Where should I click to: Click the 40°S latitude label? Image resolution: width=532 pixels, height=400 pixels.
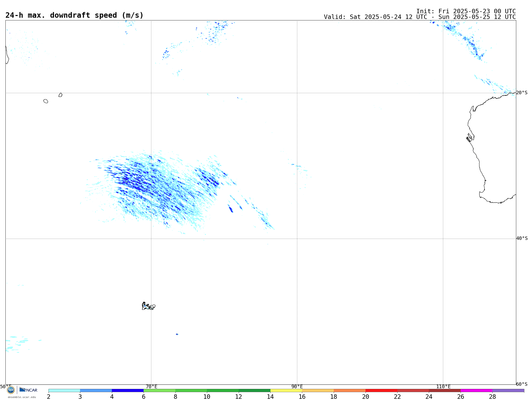(x=522, y=238)
